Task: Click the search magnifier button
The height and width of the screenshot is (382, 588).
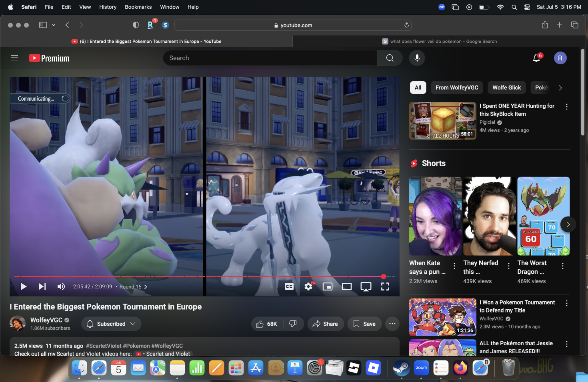Action: [390, 58]
